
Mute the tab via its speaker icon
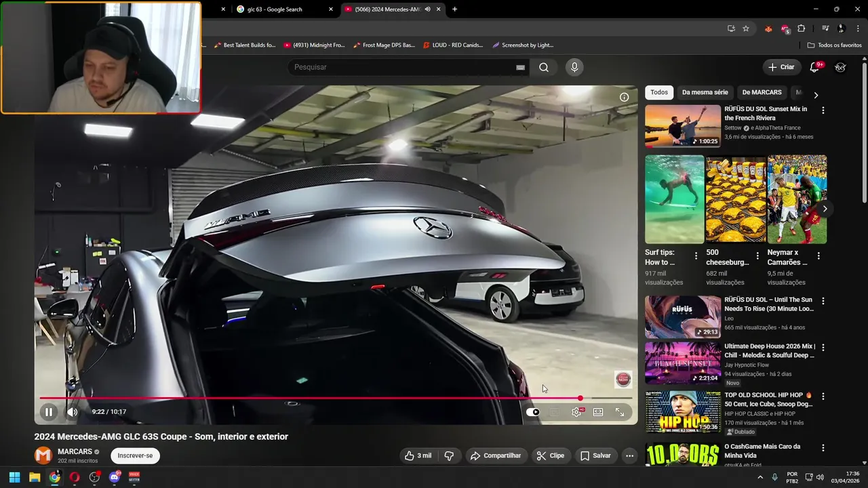pos(427,9)
